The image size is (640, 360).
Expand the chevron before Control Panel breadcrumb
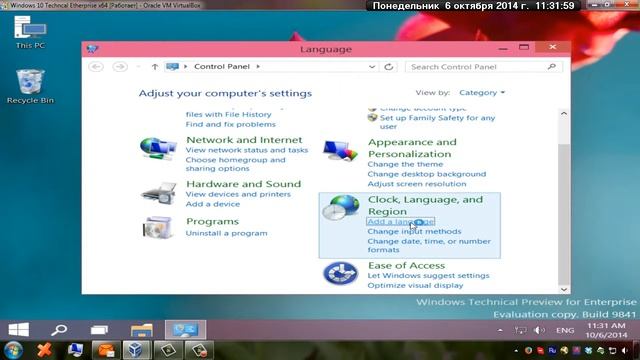(x=185, y=66)
